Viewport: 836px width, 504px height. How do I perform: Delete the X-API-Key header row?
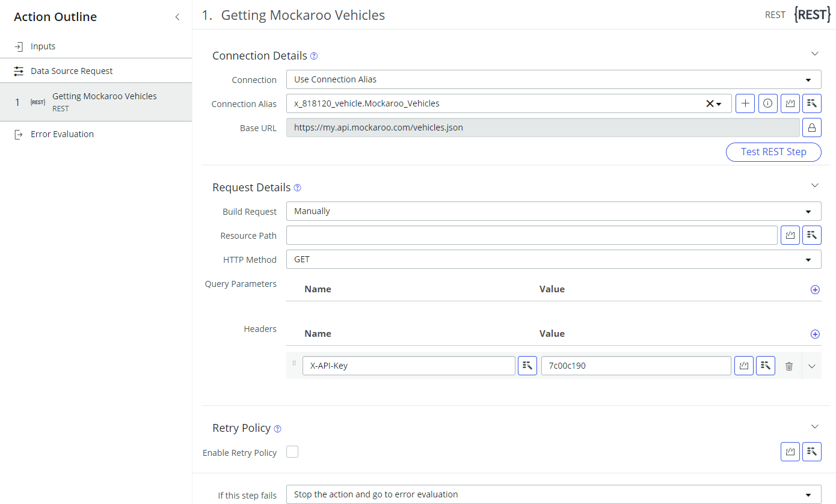pos(789,365)
